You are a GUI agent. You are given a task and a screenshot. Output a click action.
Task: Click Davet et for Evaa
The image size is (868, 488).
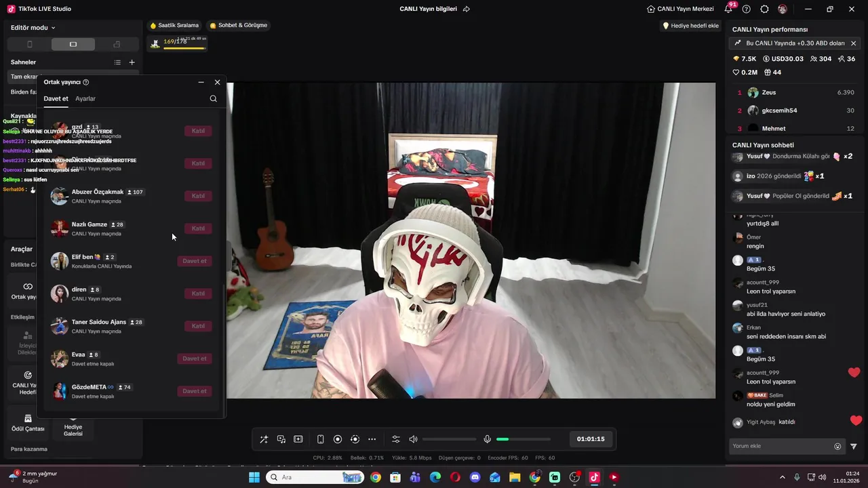[195, 359]
